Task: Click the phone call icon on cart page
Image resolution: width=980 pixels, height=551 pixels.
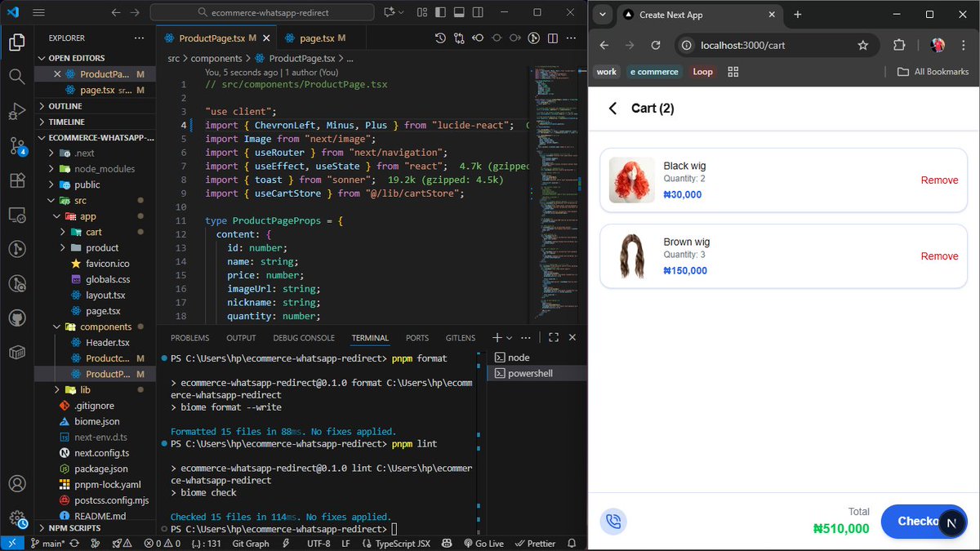Action: pyautogui.click(x=613, y=521)
